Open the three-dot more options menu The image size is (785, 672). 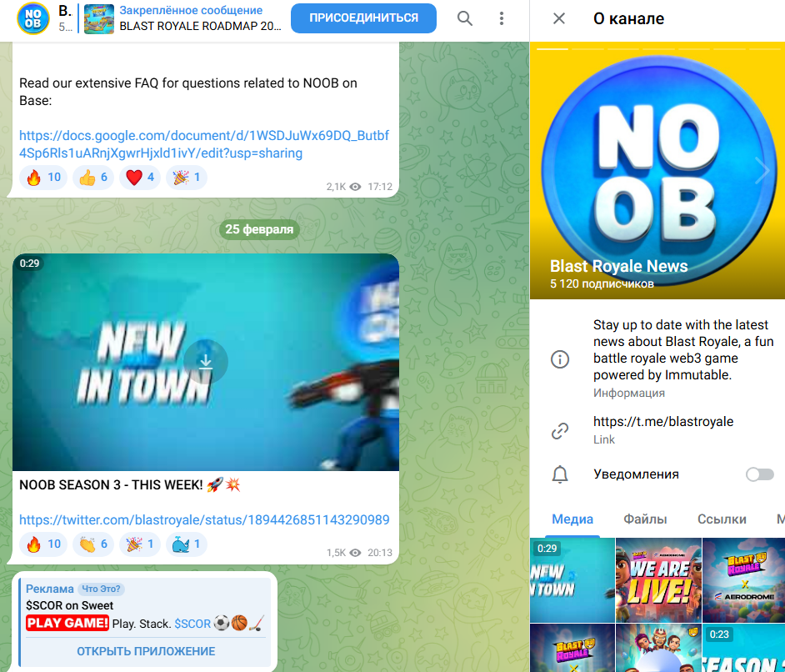point(501,18)
